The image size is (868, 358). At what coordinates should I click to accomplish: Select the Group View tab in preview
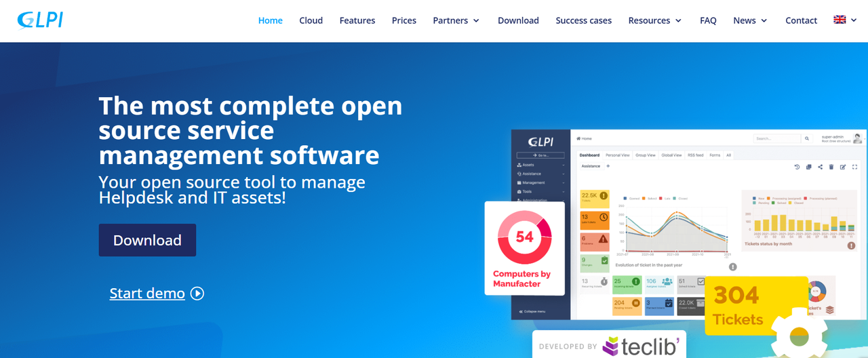coord(645,155)
